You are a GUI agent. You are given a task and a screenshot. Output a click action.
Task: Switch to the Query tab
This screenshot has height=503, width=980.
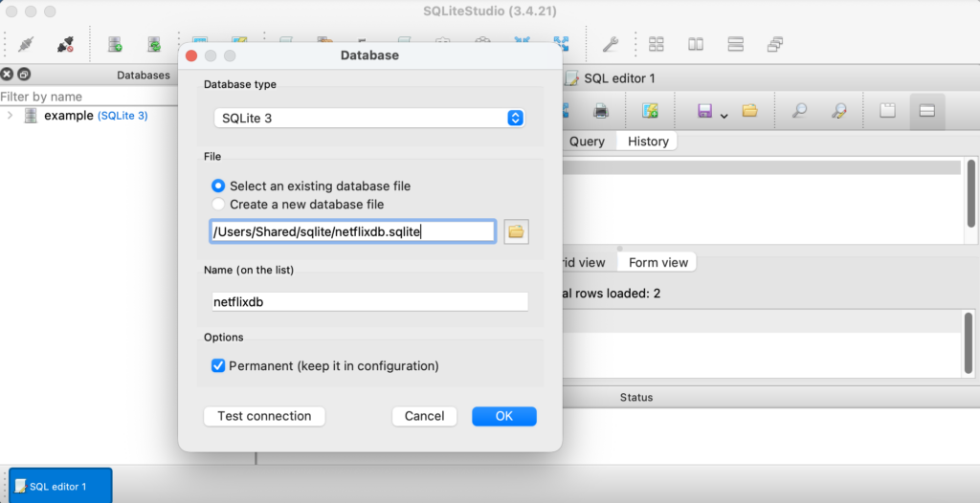click(587, 142)
